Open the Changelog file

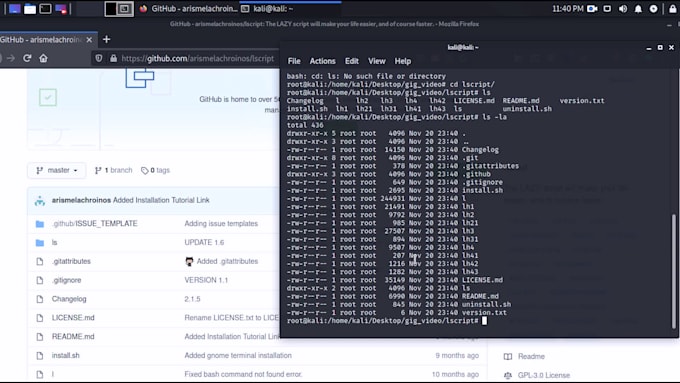pos(69,299)
